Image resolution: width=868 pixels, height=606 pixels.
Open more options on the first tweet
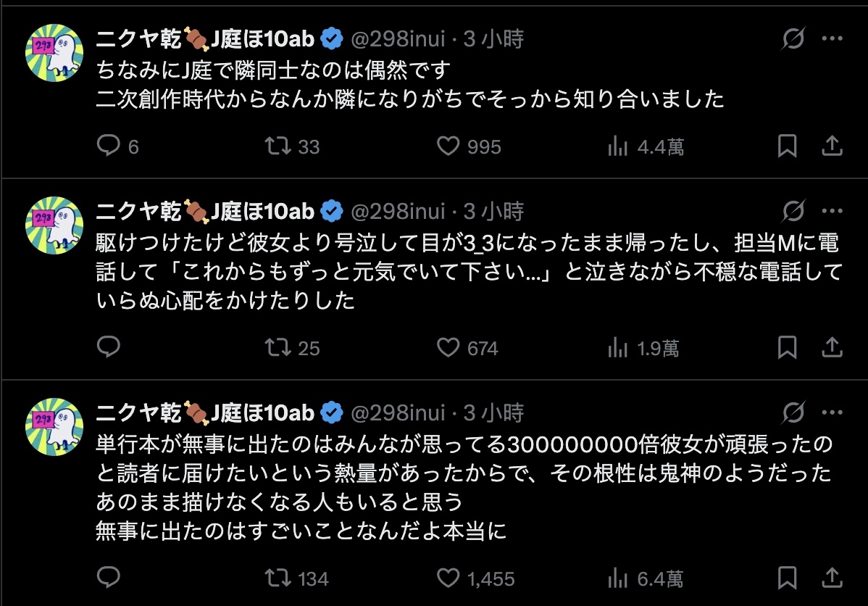830,39
